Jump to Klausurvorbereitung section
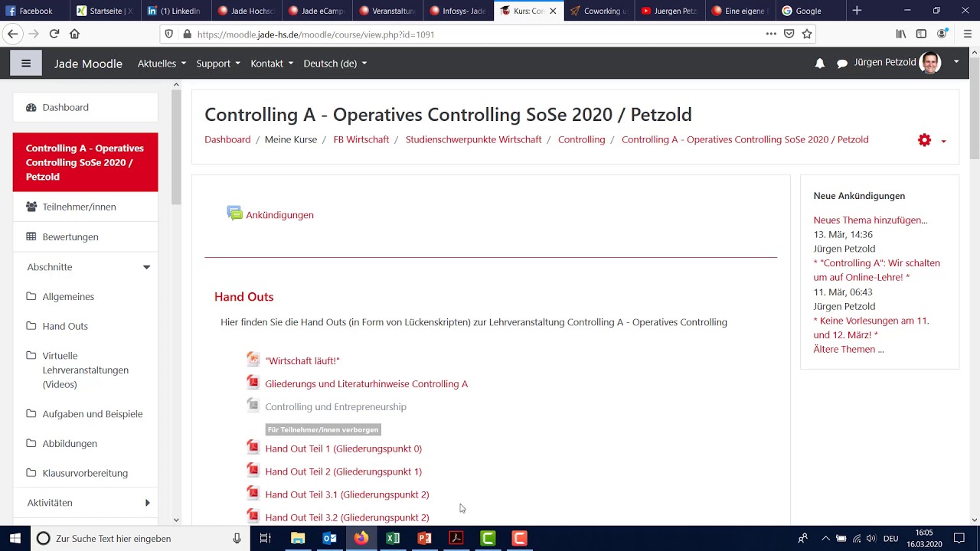 point(86,473)
